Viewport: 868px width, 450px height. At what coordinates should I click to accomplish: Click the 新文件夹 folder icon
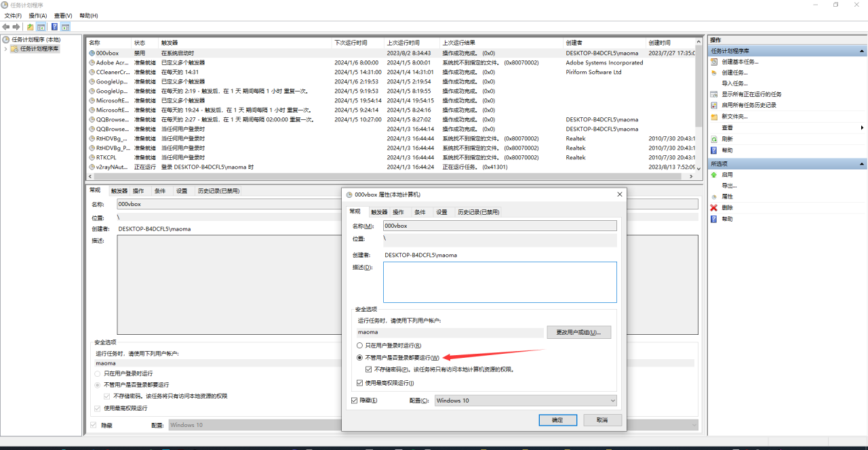(714, 117)
